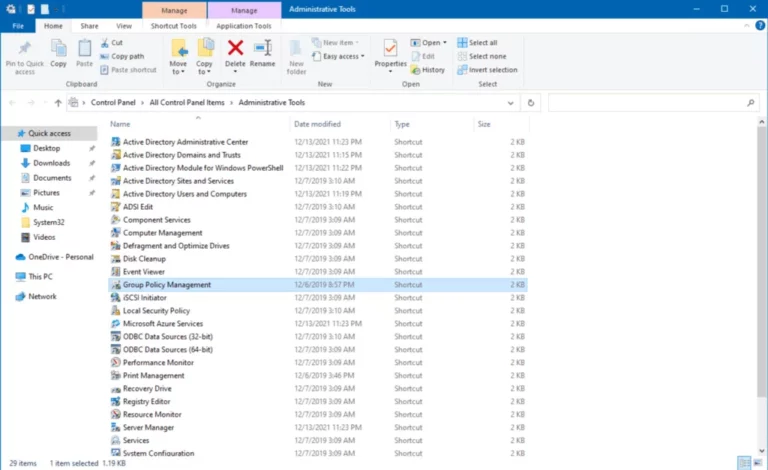This screenshot has height=470, width=768.
Task: Switch to the Home ribbon tab
Action: pos(53,26)
